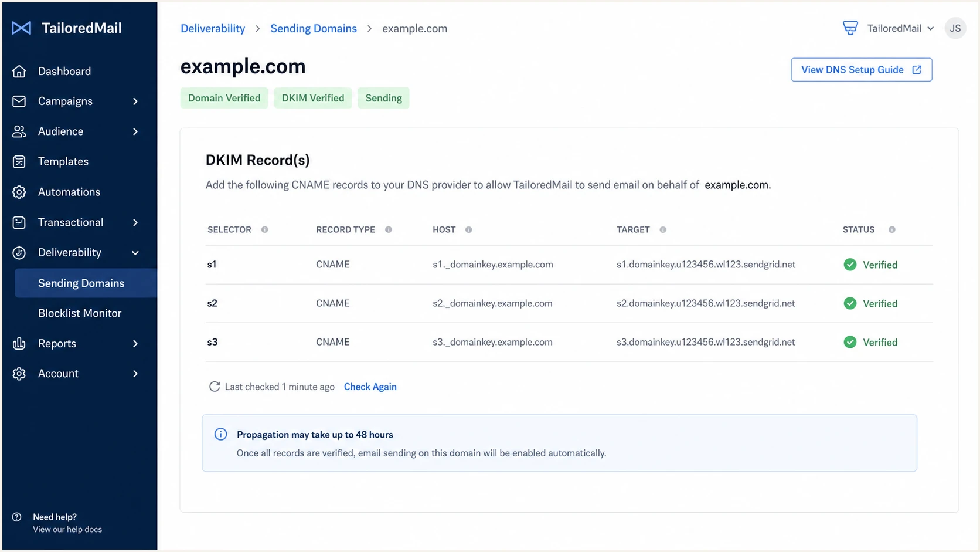
Task: Click the green verified checkmark for s1
Action: coord(850,265)
